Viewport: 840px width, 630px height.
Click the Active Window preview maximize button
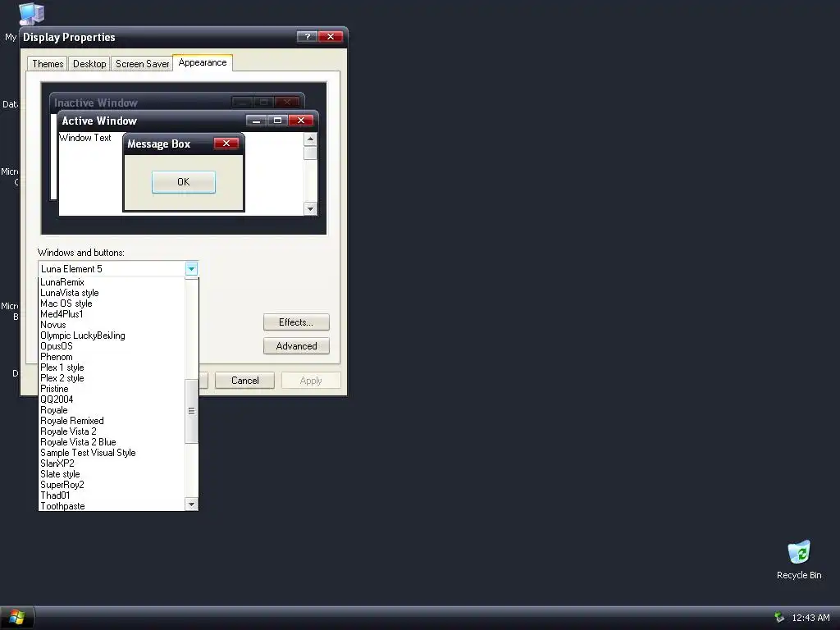click(277, 121)
